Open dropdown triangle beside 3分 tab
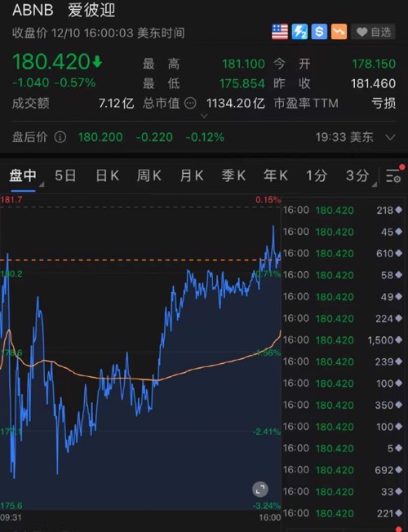The width and height of the screenshot is (408, 532). pos(374,184)
